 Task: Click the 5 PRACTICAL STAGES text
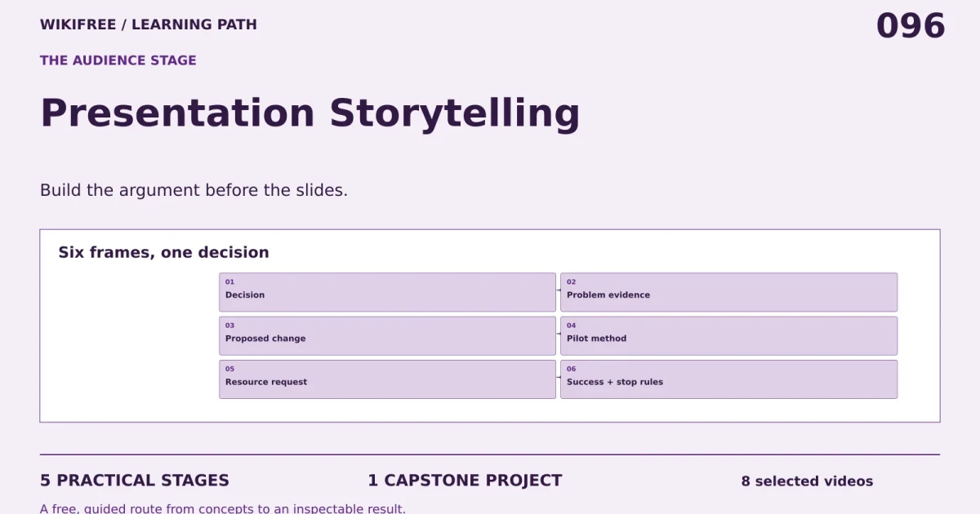135,481
